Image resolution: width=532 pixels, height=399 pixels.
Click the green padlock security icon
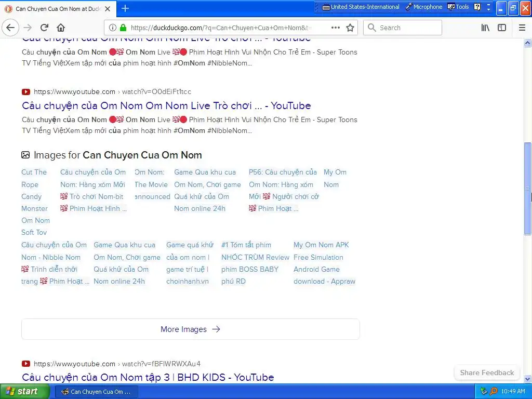123,28
